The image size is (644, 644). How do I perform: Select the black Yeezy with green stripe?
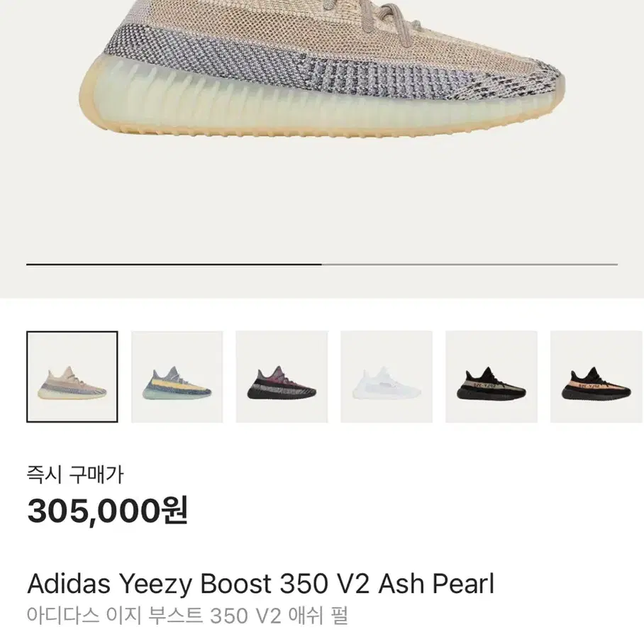pyautogui.click(x=492, y=377)
